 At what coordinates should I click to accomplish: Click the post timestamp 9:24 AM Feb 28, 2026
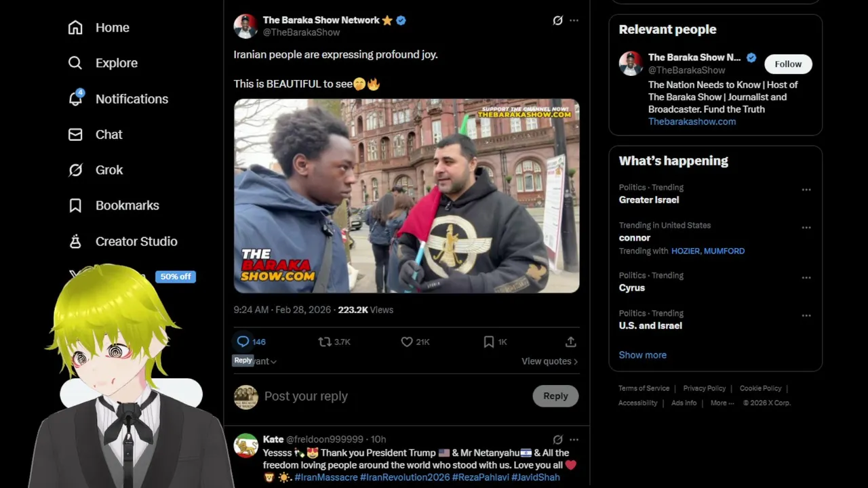coord(281,310)
